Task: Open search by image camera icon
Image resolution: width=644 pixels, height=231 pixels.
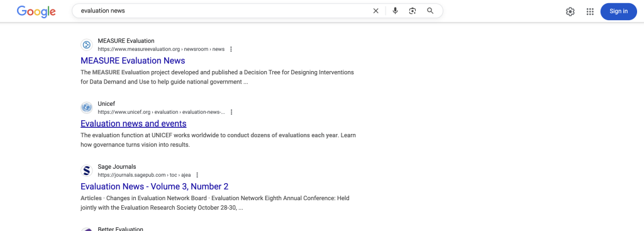Action: coord(413,11)
